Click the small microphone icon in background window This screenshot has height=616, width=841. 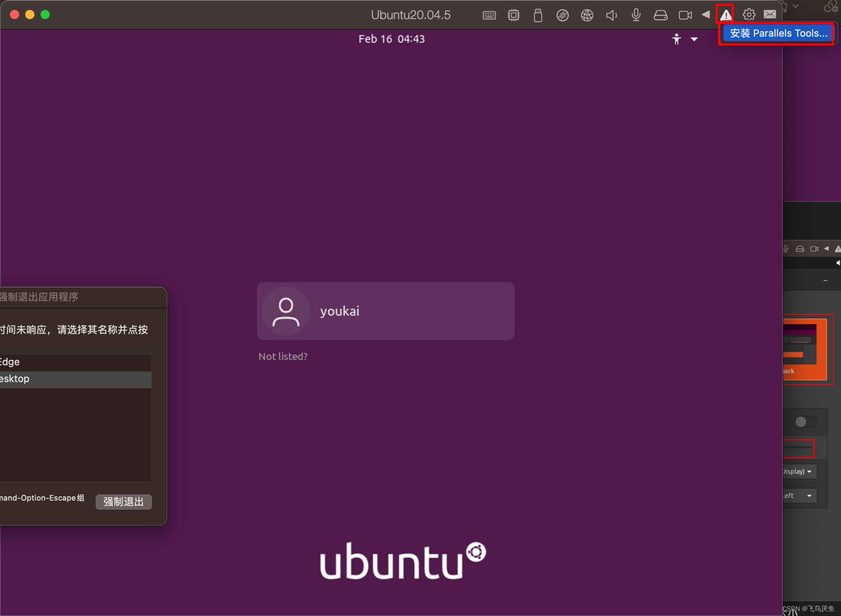(x=786, y=249)
